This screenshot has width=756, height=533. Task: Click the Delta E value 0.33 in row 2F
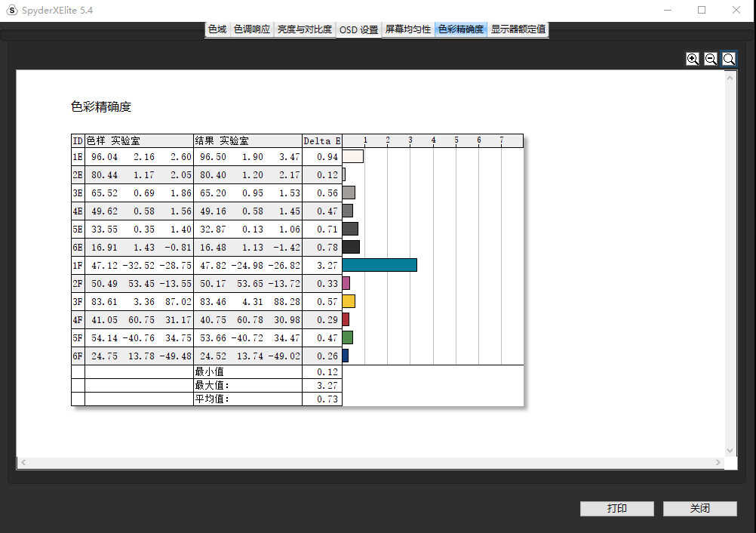click(327, 284)
